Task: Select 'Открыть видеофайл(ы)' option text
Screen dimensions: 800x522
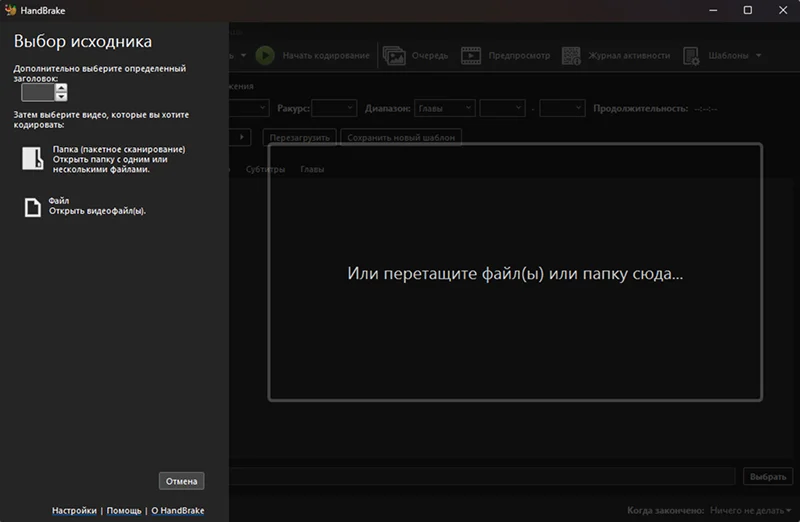Action: [97, 211]
